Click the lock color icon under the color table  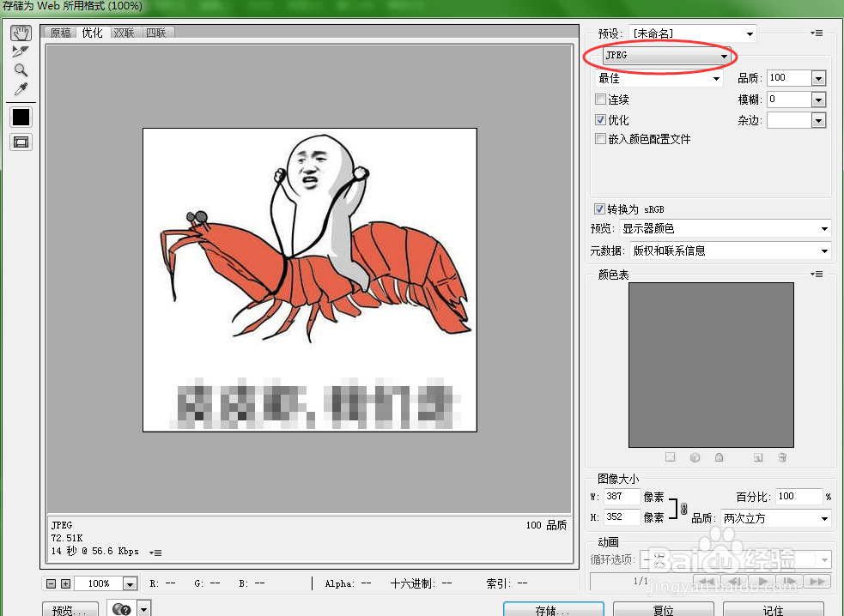pos(719,456)
